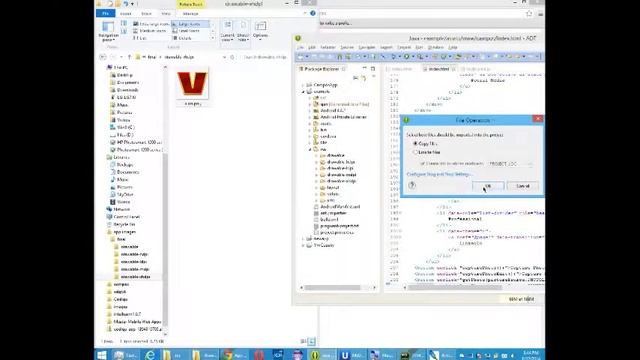Open the Run button dropdown arrow
The image size is (640, 360).
tap(412, 57)
